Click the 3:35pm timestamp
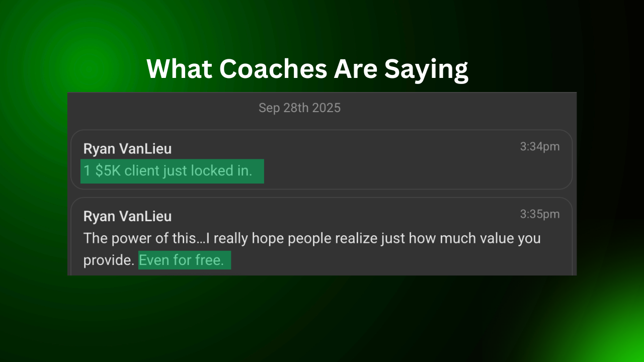The width and height of the screenshot is (644, 362). tap(539, 214)
